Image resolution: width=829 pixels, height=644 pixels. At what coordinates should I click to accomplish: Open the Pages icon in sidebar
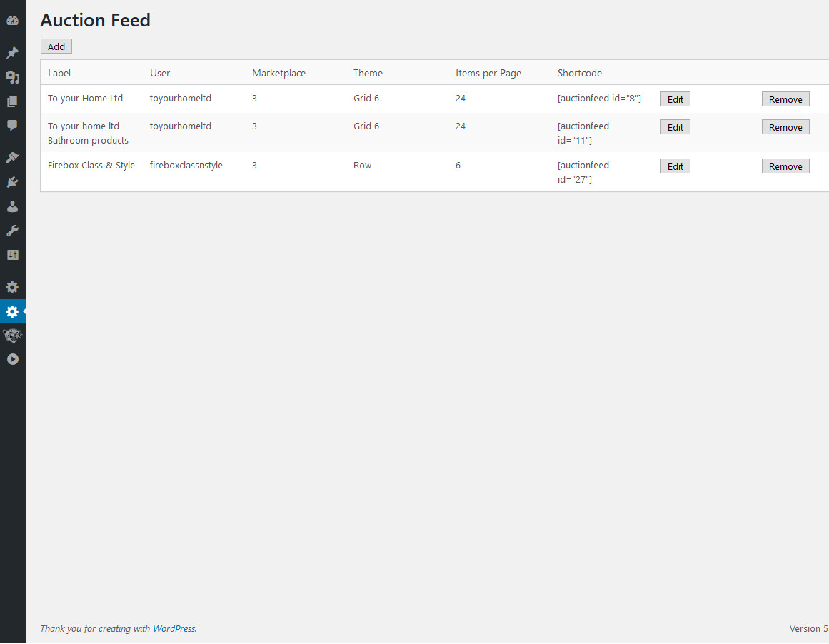point(12,101)
